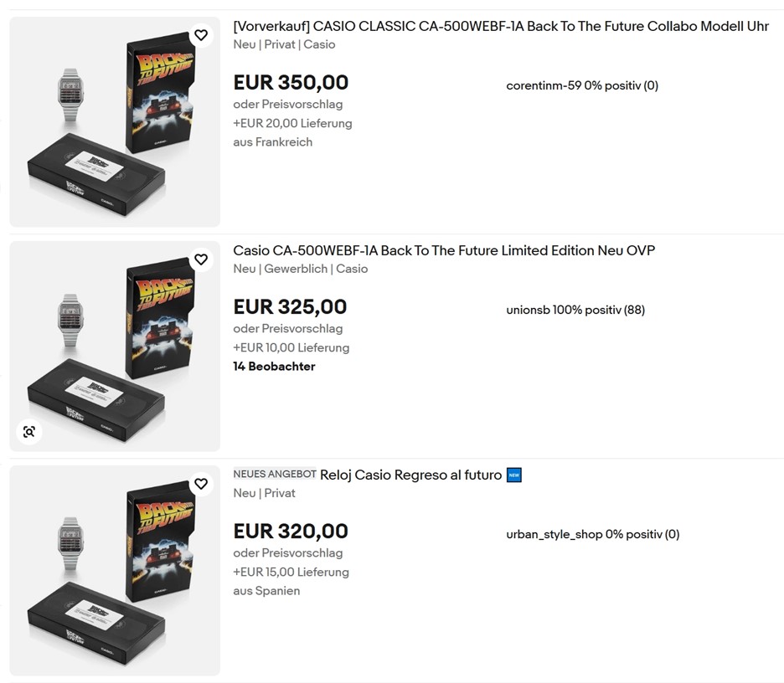Click the NEUES ANGEBOT label on the third listing
Screen dimensions: 784x683
[x=274, y=474]
